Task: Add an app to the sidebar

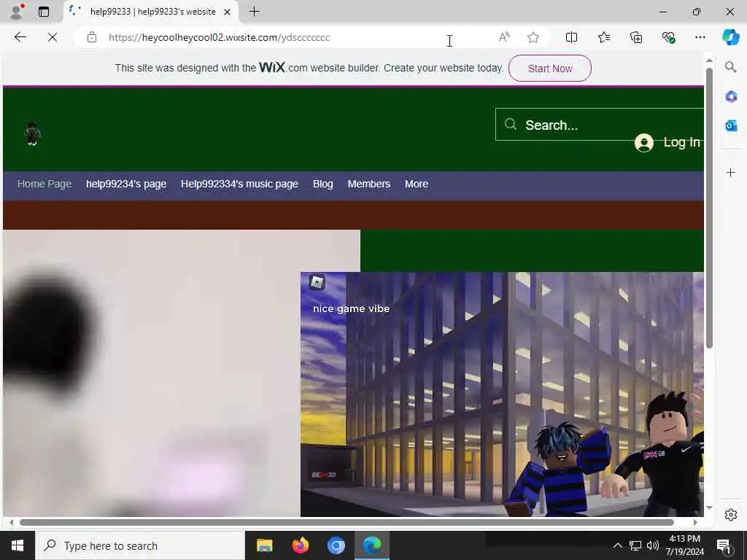Action: (731, 172)
